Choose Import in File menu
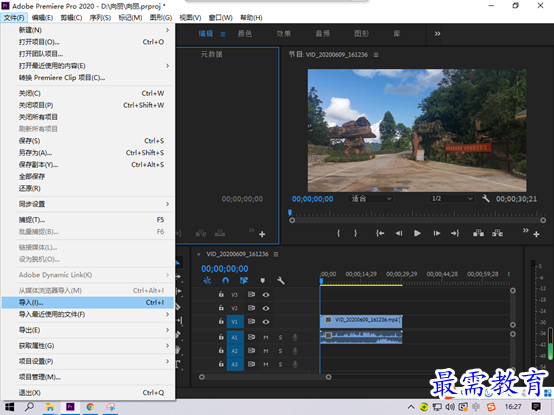The height and width of the screenshot is (415, 554). click(x=88, y=303)
